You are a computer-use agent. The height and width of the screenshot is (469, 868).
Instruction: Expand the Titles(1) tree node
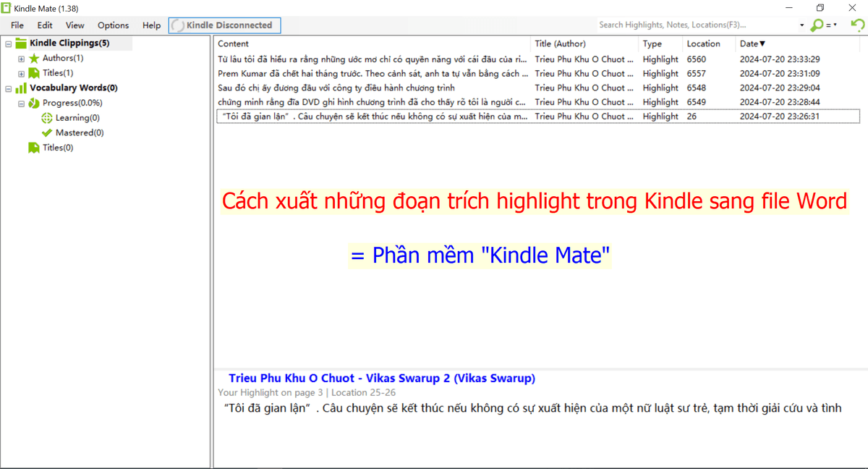pos(22,73)
